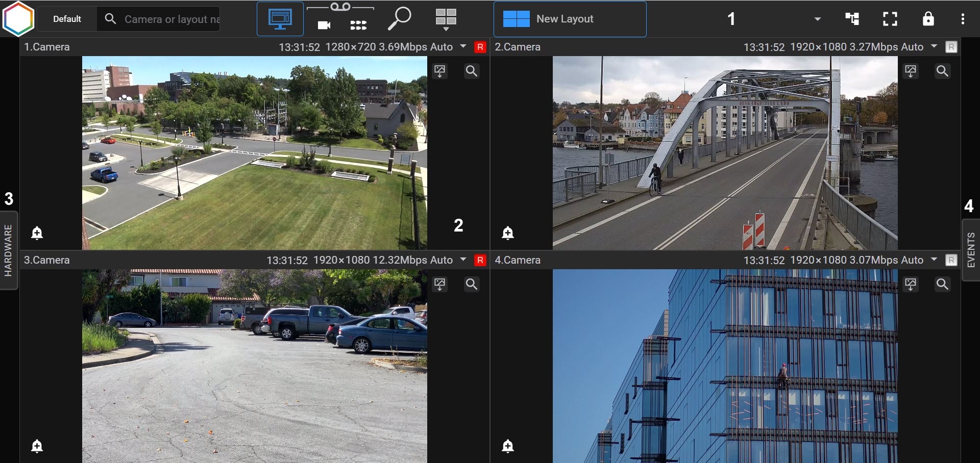
Task: Toggle recording indicator on 1.Camera
Action: (480, 47)
